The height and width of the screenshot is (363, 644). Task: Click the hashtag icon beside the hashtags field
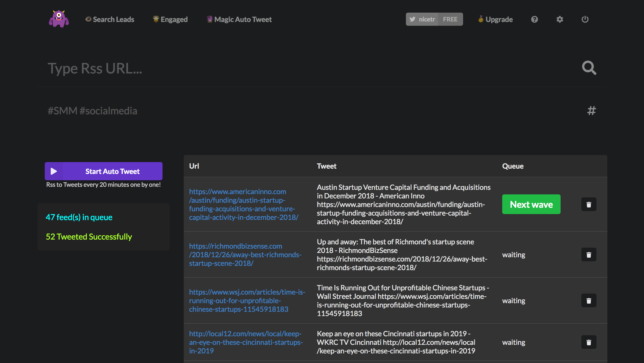591,111
